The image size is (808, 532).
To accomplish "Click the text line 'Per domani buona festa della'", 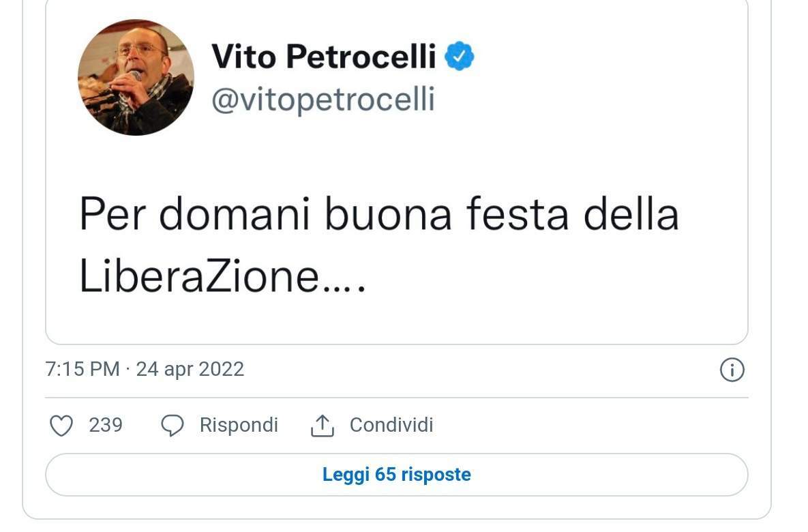I will [378, 214].
